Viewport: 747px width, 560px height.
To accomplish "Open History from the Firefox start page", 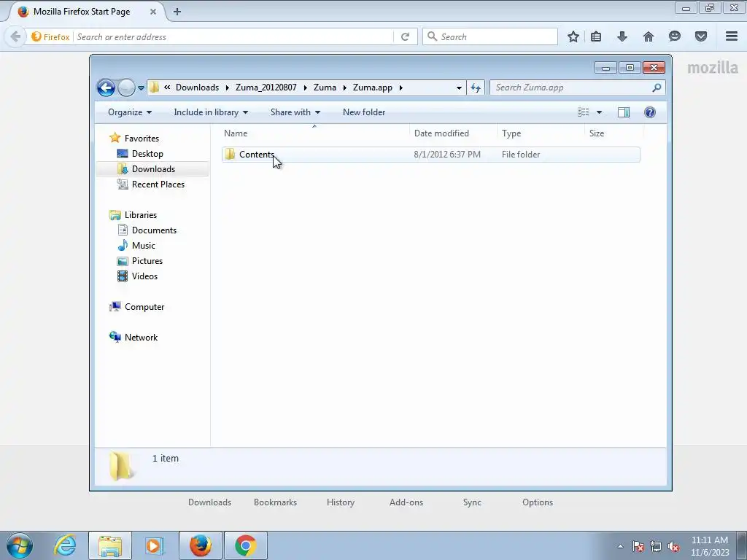I will (341, 502).
